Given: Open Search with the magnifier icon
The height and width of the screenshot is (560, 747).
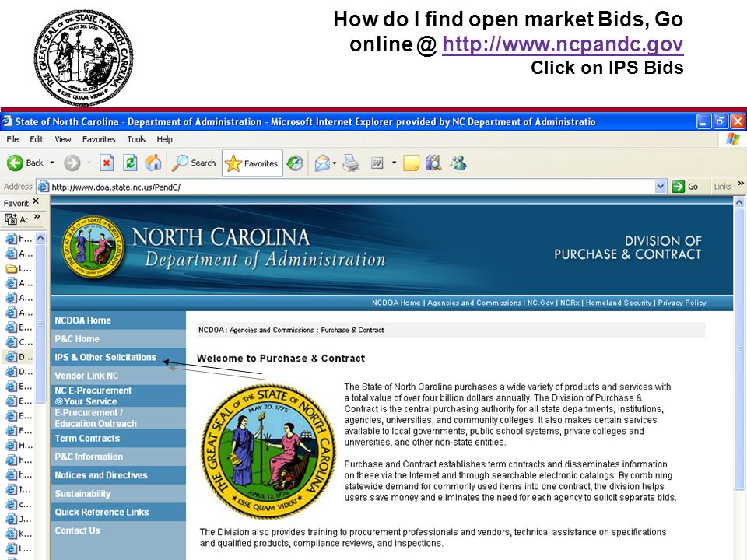Looking at the screenshot, I should 194,163.
